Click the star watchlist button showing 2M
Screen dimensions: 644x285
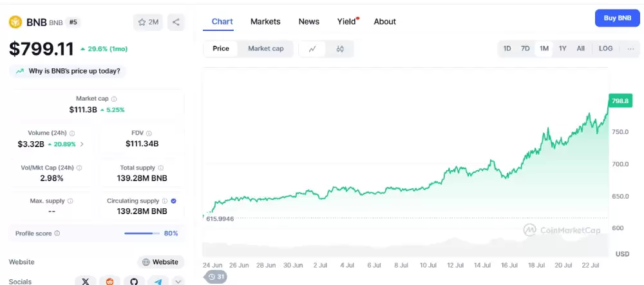(x=148, y=22)
